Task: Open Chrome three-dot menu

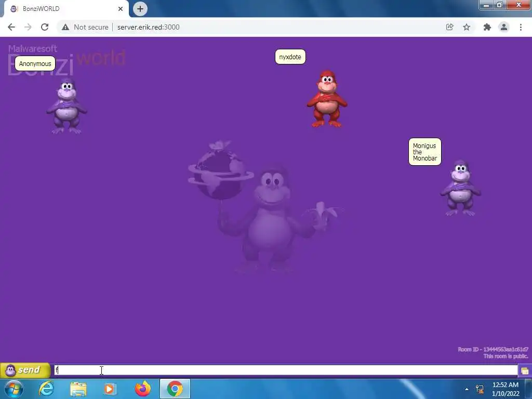Action: [521, 27]
